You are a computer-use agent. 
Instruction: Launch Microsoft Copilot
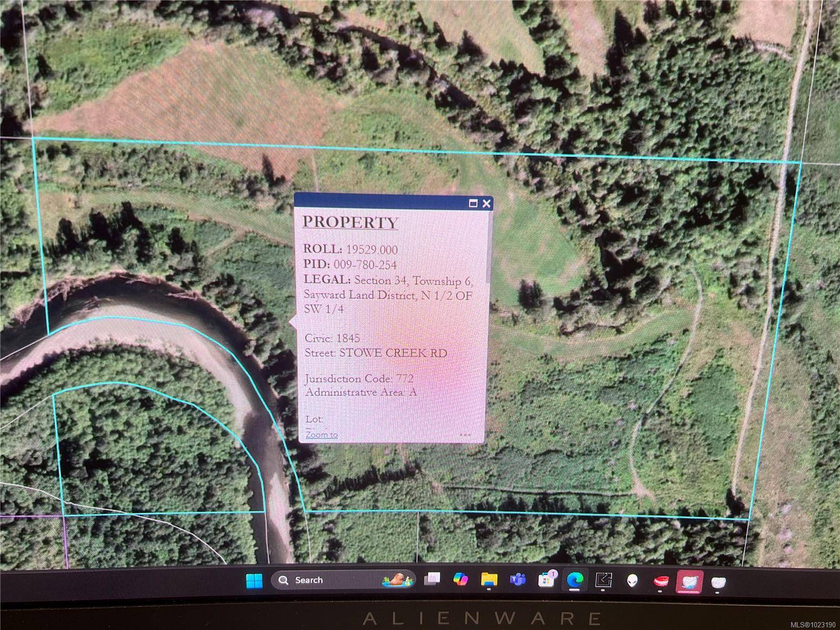(x=460, y=580)
